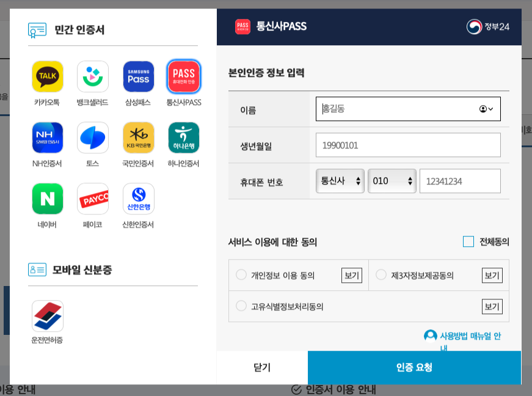View 고유식별정보처리동의 details with 보기

pyautogui.click(x=492, y=306)
